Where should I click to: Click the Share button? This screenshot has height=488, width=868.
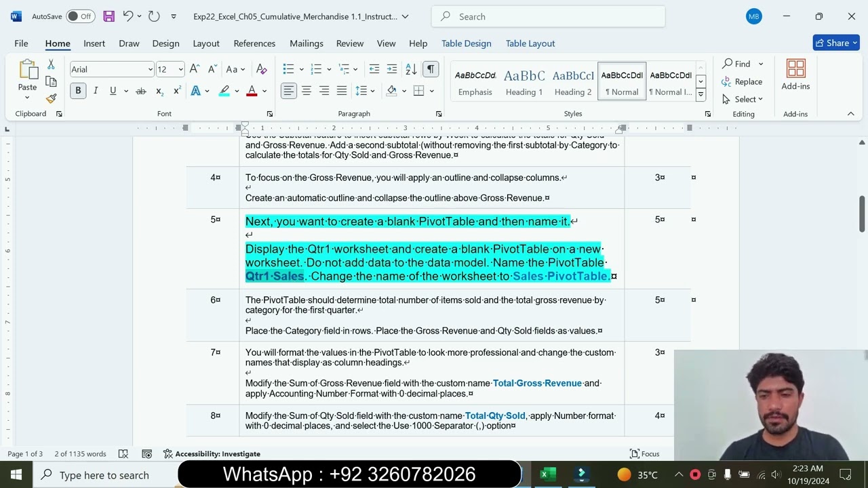836,43
